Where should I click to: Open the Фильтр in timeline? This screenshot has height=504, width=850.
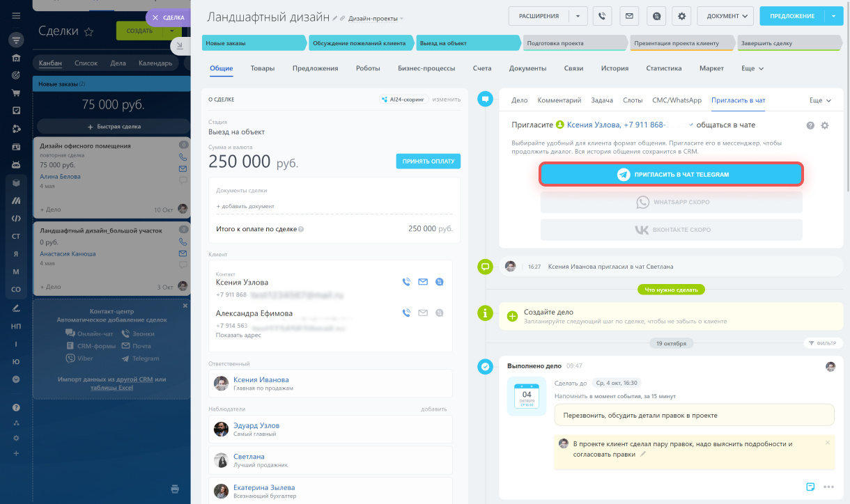823,343
